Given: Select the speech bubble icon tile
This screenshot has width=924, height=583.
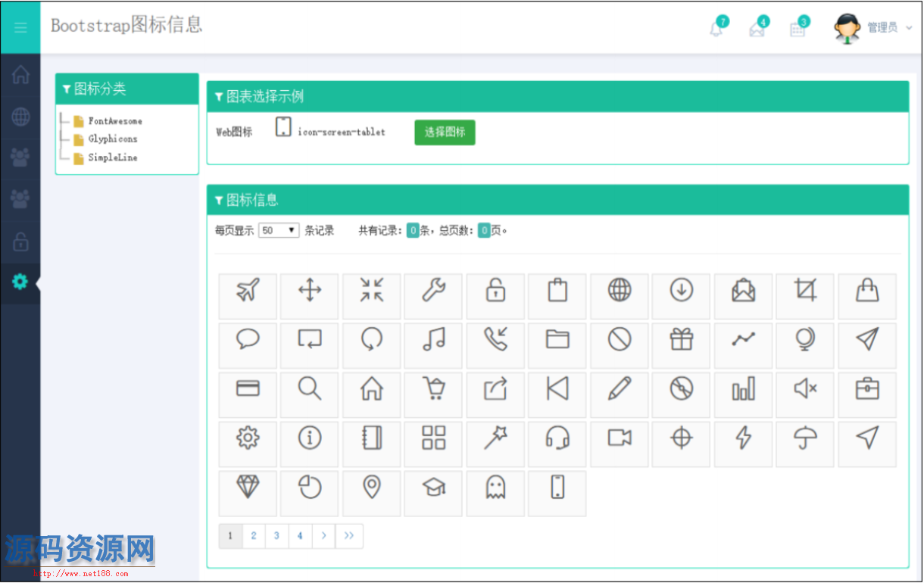Looking at the screenshot, I should (x=248, y=345).
